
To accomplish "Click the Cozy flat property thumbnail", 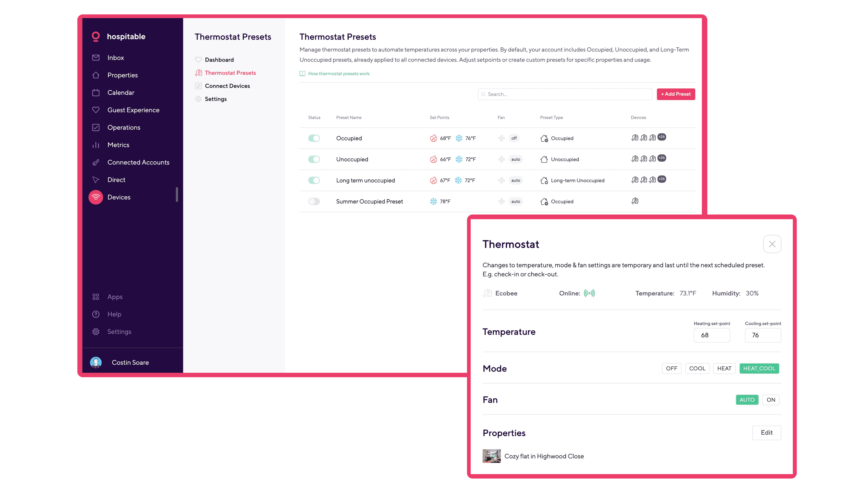I will pos(491,456).
